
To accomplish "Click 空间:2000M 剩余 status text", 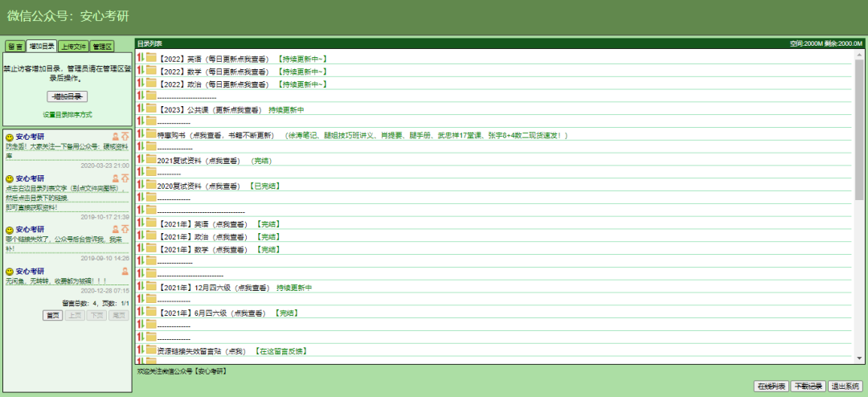I will coord(826,43).
